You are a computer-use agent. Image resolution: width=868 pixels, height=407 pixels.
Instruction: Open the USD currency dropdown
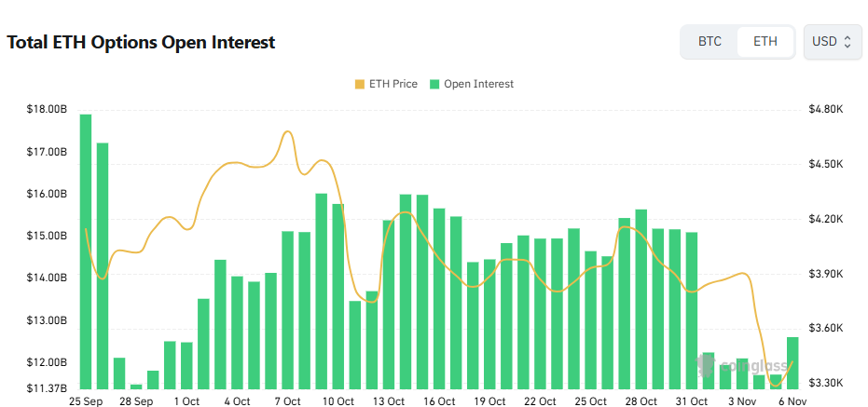[832, 42]
